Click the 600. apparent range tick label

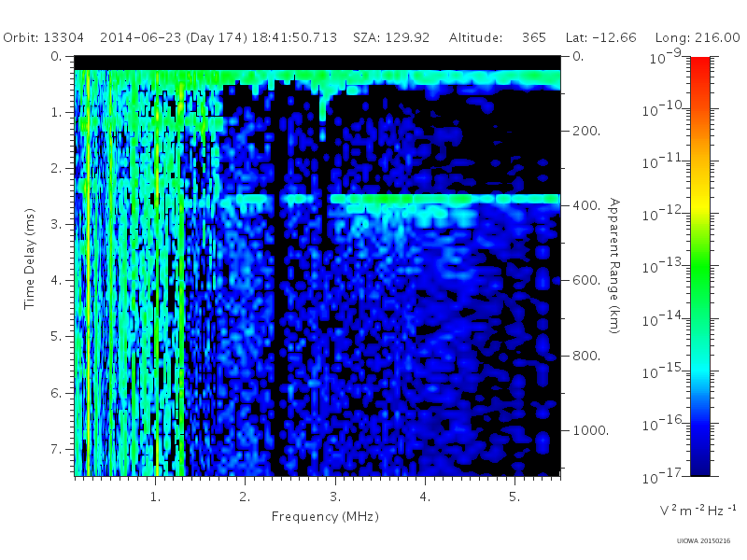(586, 281)
